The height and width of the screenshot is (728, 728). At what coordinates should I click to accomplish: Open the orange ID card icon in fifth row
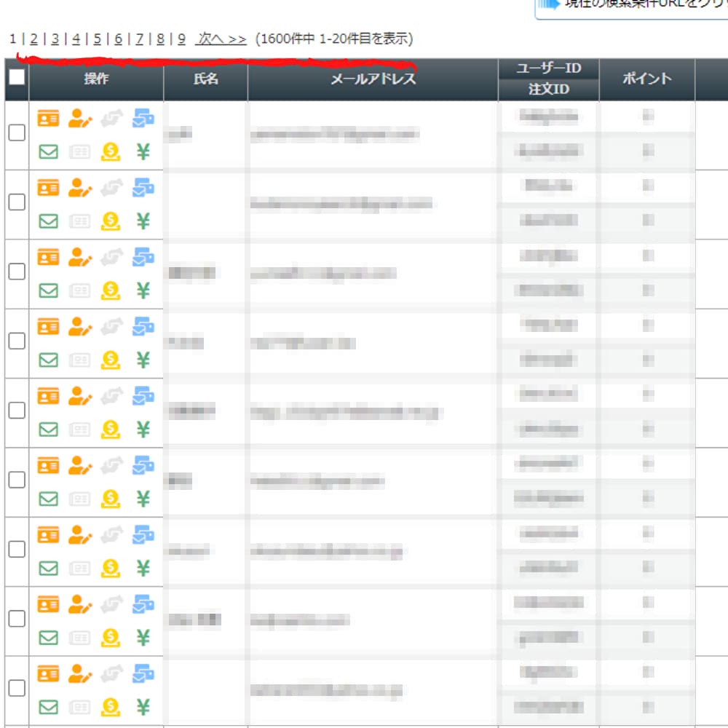48,396
